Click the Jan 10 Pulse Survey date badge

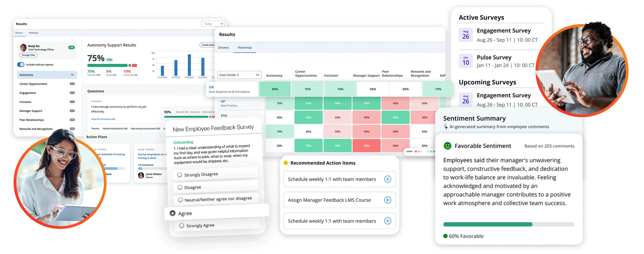click(x=466, y=61)
